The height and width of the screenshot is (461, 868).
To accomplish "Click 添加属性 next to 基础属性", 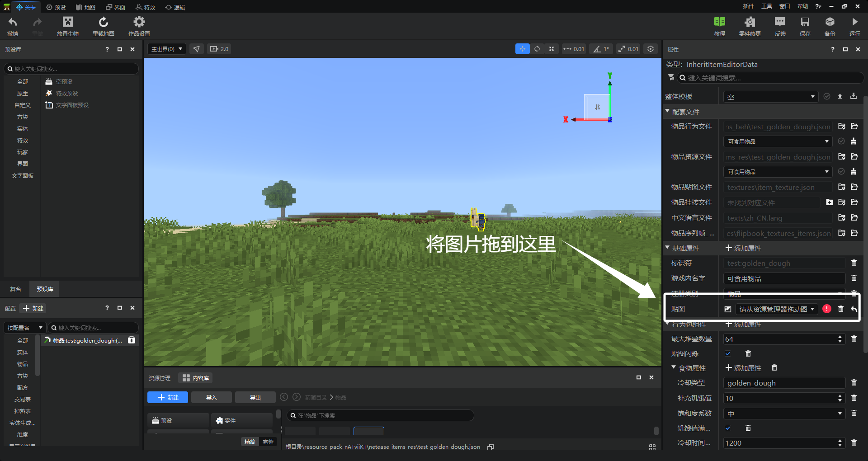I will pyautogui.click(x=743, y=248).
